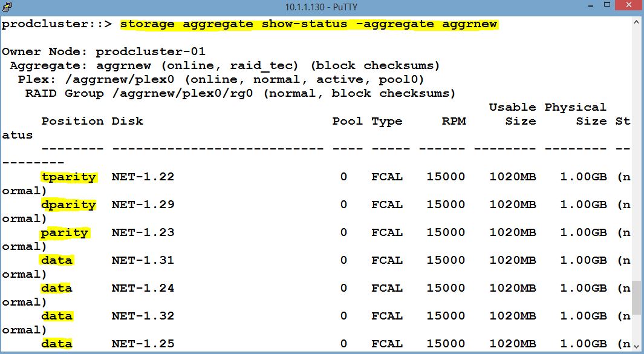The height and width of the screenshot is (354, 644).
Task: Click the first highlighted data label
Action: [x=56, y=260]
